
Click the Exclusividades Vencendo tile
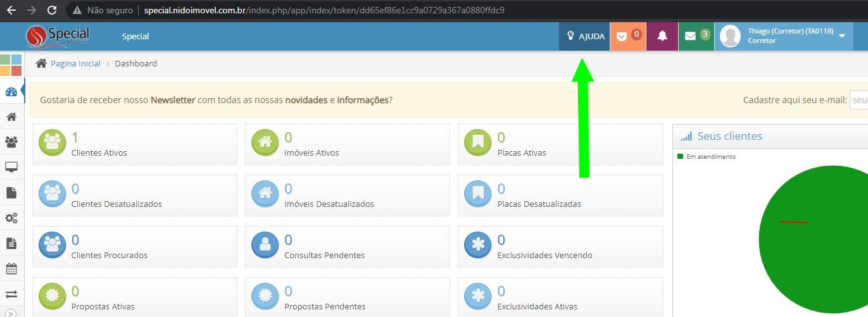[560, 247]
